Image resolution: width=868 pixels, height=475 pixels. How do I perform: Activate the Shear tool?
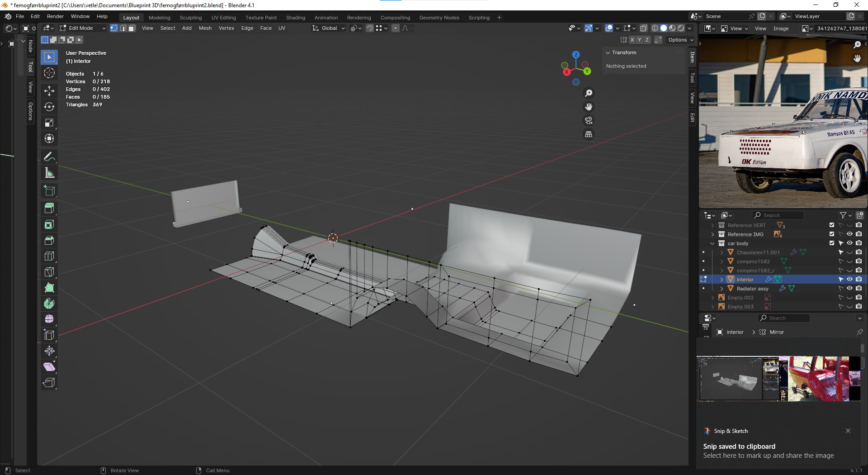[x=49, y=367]
